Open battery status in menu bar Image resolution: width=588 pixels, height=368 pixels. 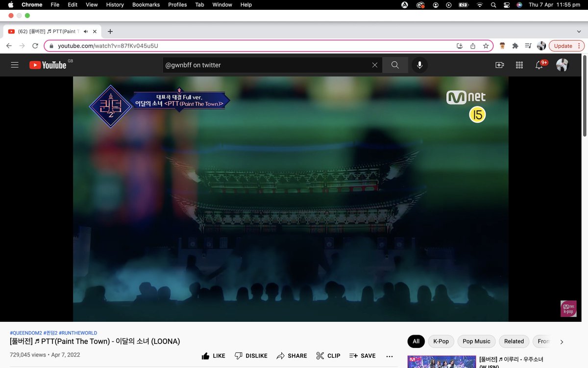click(x=463, y=4)
